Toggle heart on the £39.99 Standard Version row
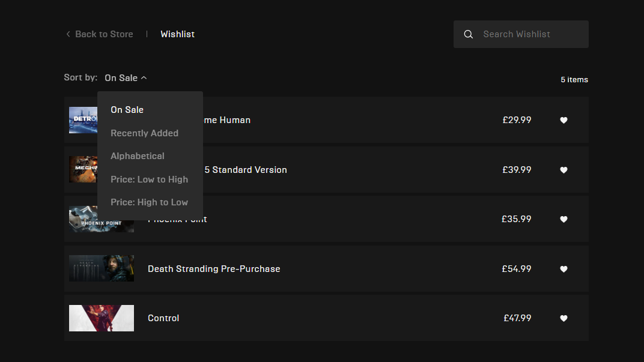Screen dimensions: 644x362 point(563,170)
